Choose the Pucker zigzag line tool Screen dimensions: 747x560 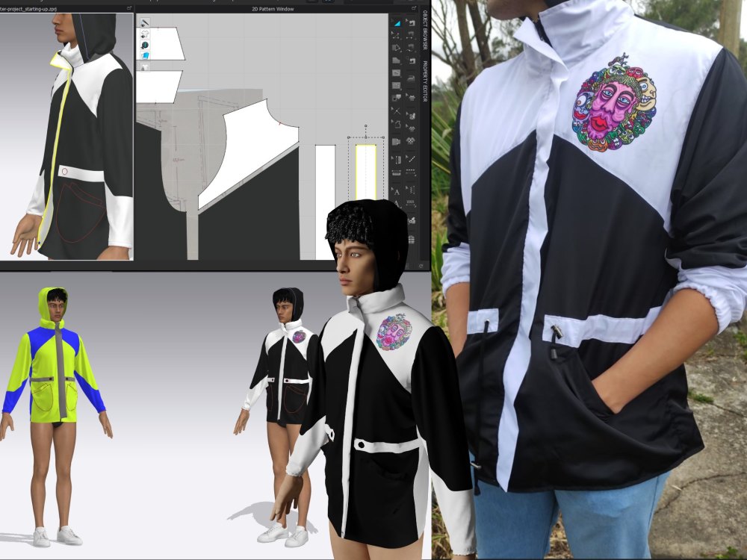point(411,205)
